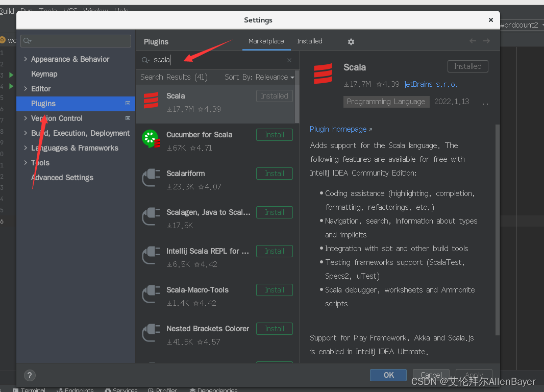Expand the Version Control settings node
This screenshot has height=392, width=544.
[x=26, y=118]
